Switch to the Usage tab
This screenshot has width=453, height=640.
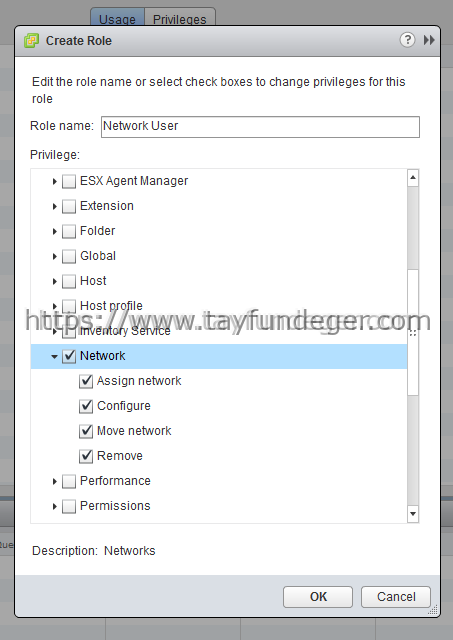pyautogui.click(x=118, y=18)
